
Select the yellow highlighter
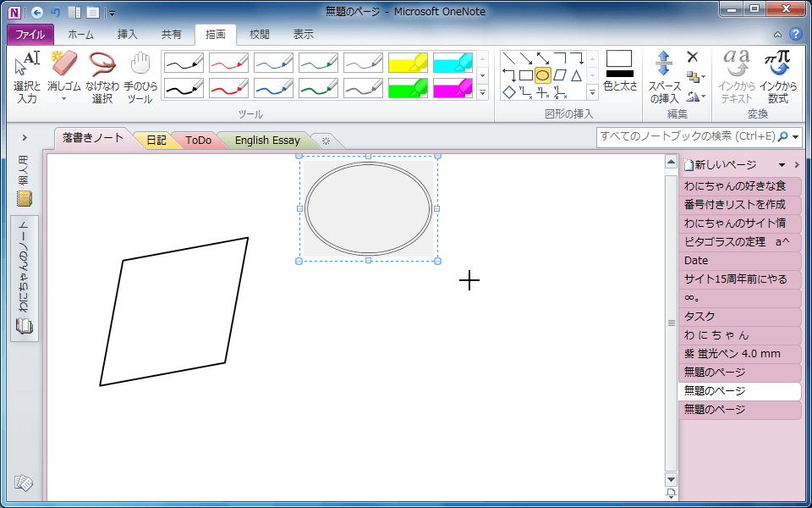click(408, 63)
